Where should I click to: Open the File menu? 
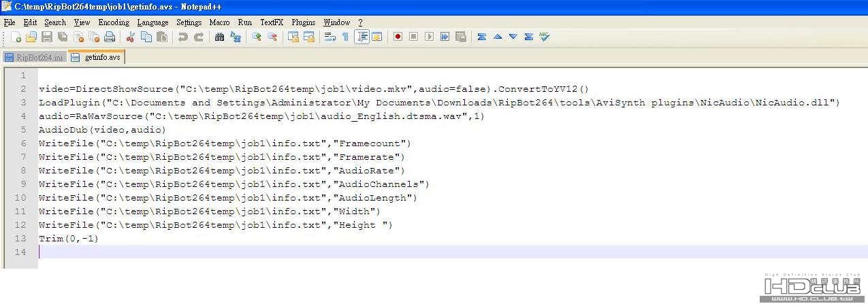point(10,22)
